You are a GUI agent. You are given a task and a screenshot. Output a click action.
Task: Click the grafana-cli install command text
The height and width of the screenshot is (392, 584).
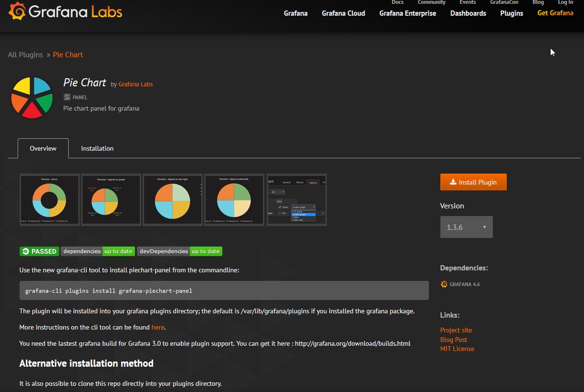(109, 290)
